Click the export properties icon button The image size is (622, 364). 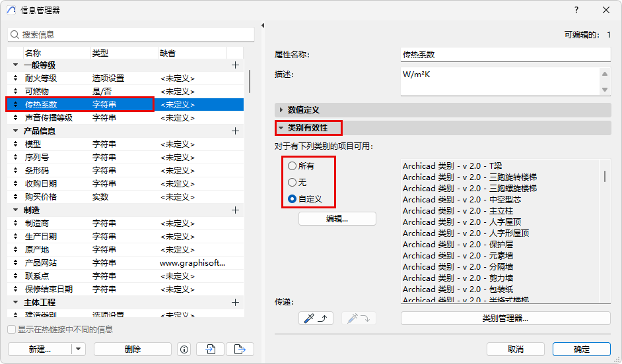240,349
